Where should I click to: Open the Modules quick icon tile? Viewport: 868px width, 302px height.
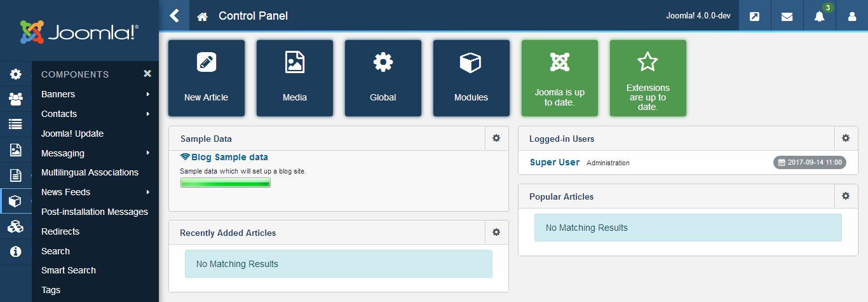tap(471, 78)
